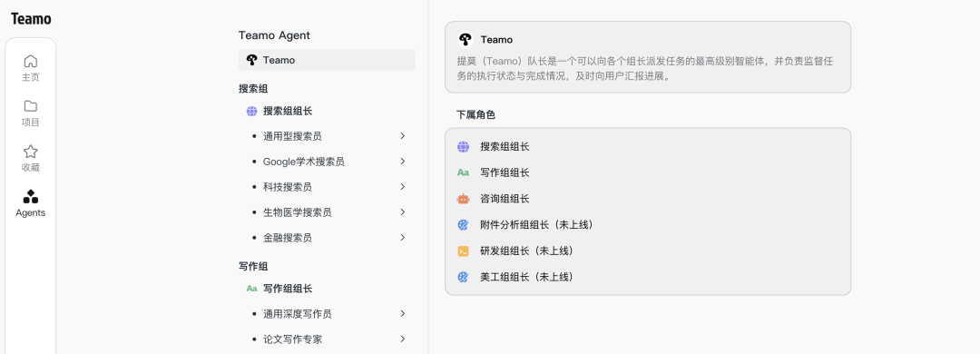The image size is (980, 354).
Task: Expand the Google学术搜索员 chevron
Action: point(403,162)
